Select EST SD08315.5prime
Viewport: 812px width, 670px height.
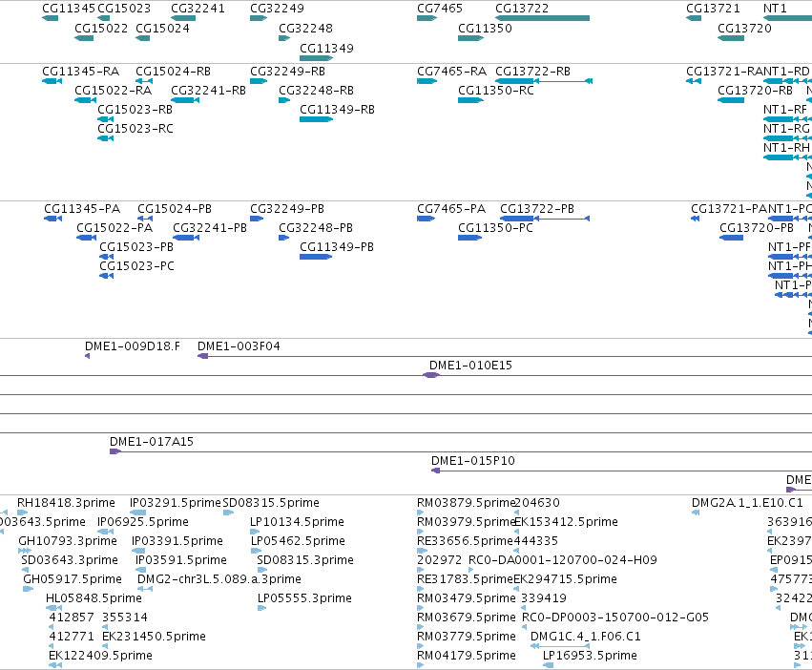pos(271,502)
